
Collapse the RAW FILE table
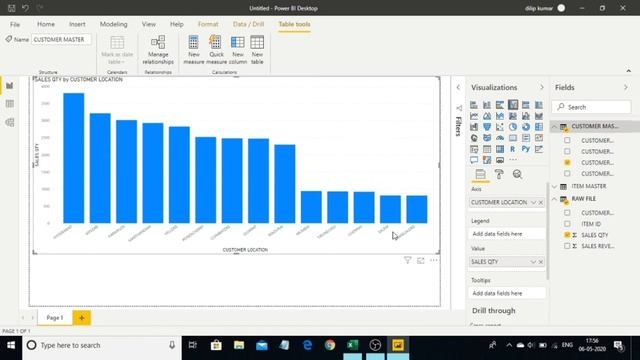pos(554,199)
